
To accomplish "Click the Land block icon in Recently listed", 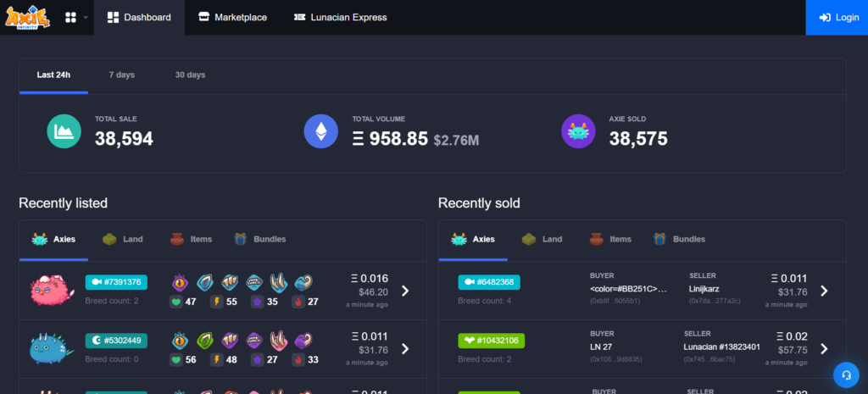I will pos(109,240).
